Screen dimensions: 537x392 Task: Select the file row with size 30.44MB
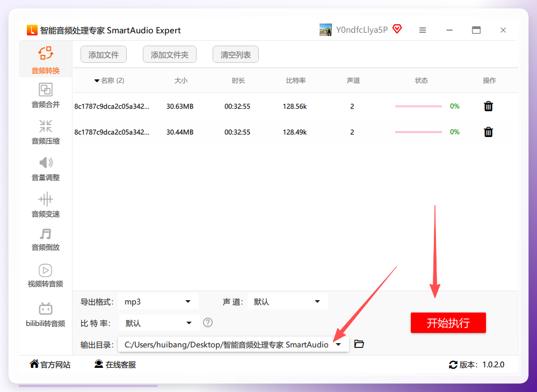295,132
